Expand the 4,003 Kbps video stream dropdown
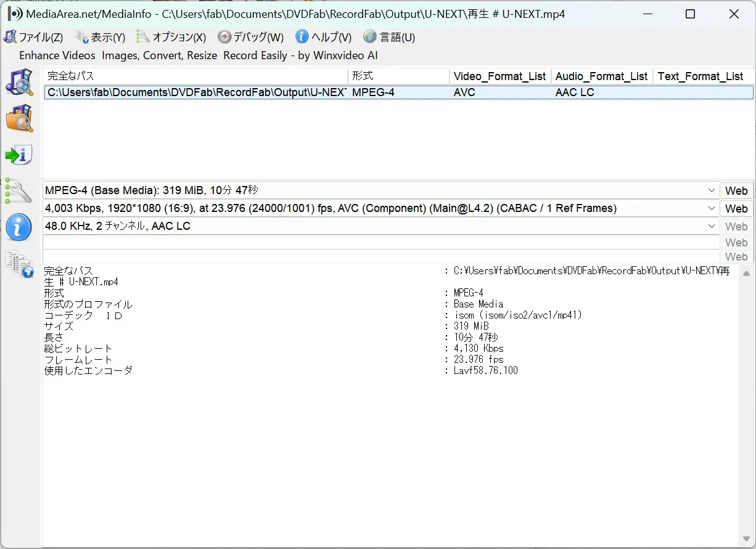The width and height of the screenshot is (756, 549). click(712, 208)
